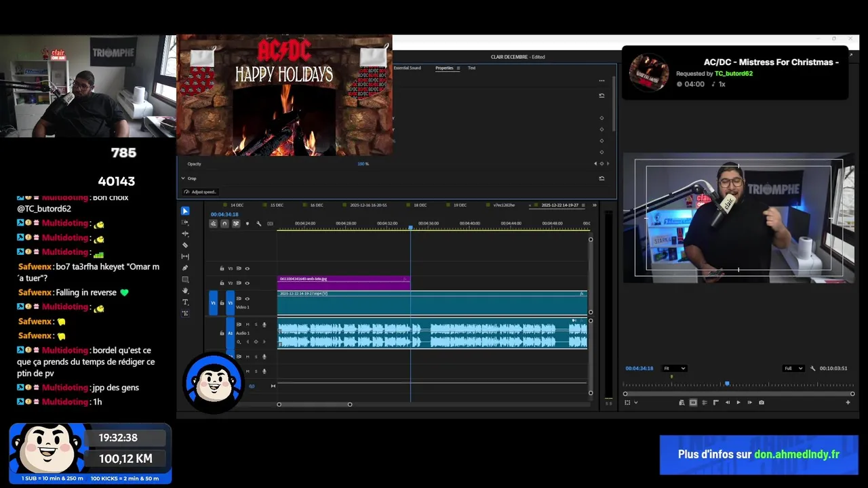Toggle the Audio 1 track lock
Viewport: 868px width, 488px height.
[222, 333]
